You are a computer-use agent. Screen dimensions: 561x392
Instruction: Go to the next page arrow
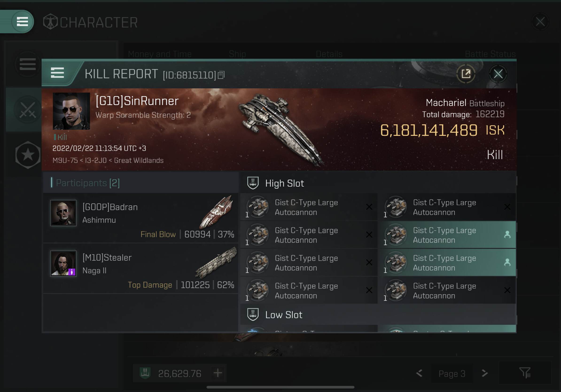pyautogui.click(x=484, y=373)
